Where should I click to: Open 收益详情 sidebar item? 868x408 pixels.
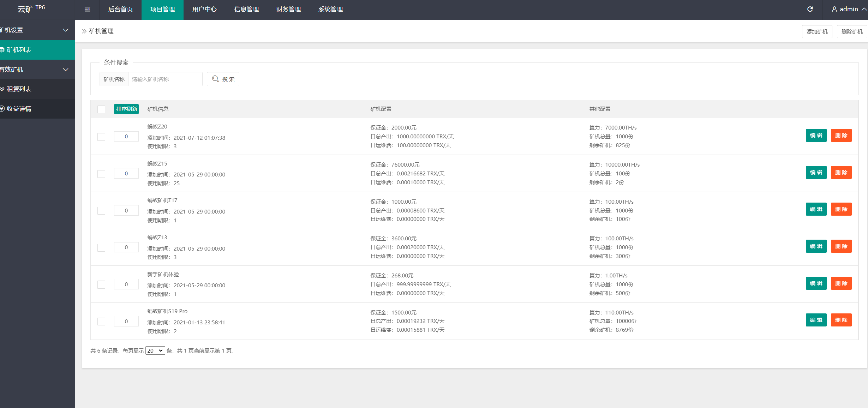pos(19,109)
